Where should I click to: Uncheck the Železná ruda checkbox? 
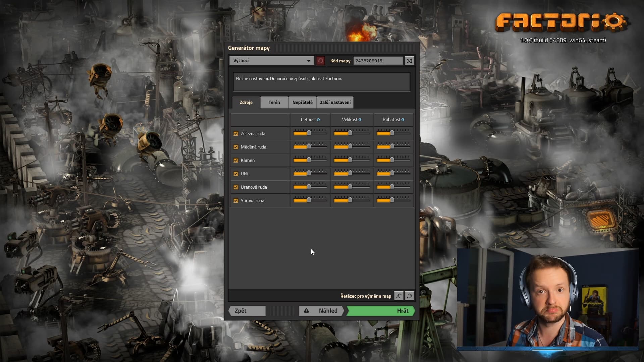[236, 133]
